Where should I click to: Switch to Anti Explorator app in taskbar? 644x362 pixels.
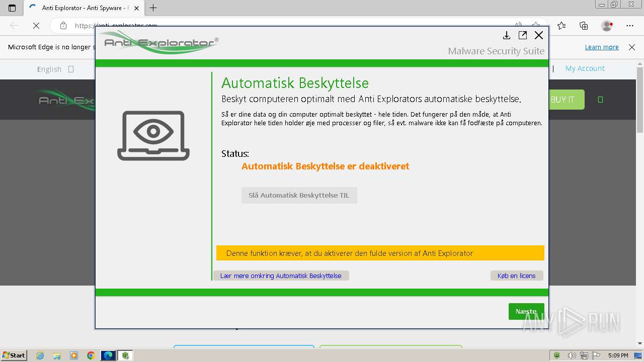click(x=125, y=355)
